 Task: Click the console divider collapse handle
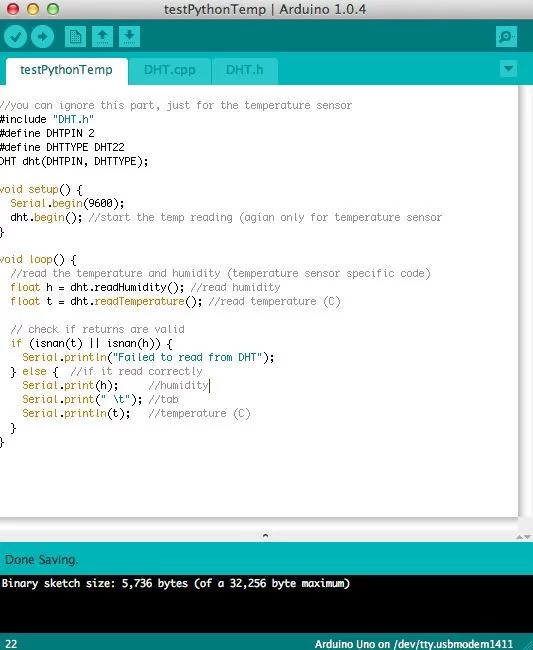(265, 536)
